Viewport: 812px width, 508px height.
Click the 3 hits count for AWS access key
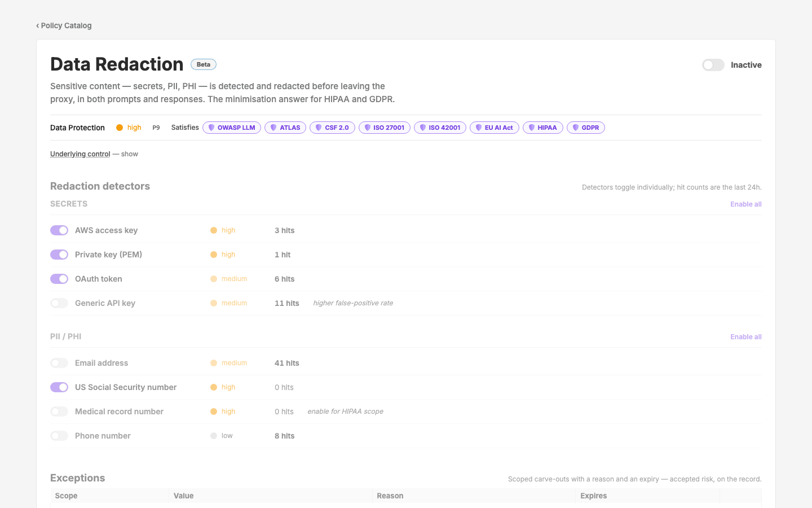pos(285,230)
